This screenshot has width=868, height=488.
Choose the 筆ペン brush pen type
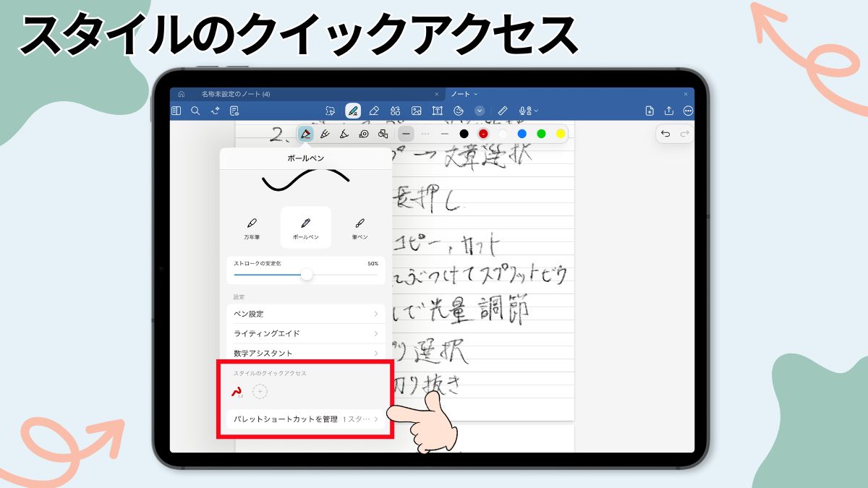(359, 228)
